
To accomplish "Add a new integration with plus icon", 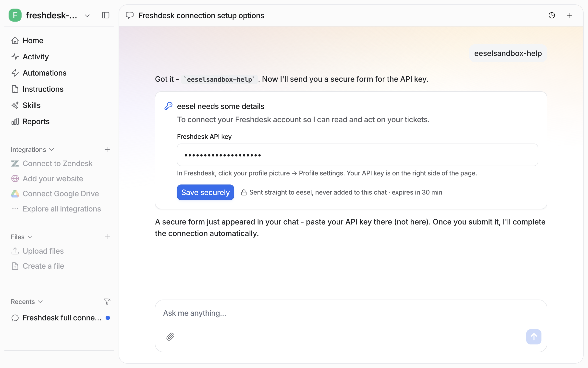I will [x=107, y=149].
